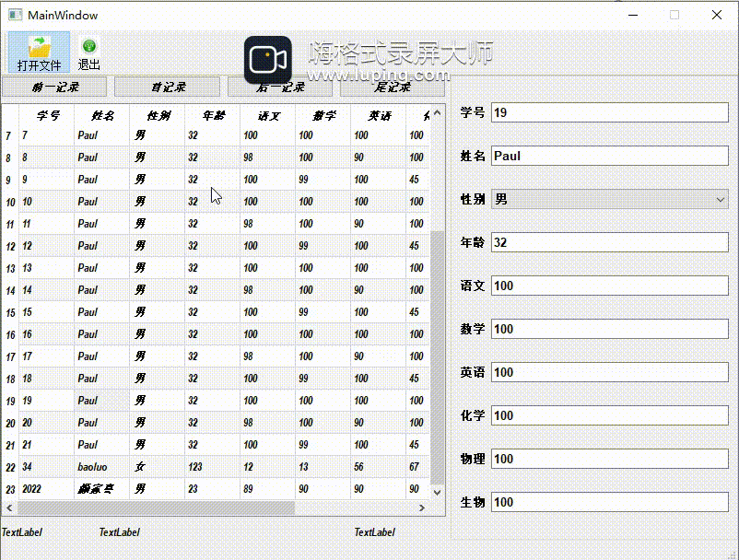Click the 首记录 first record button
This screenshot has width=739, height=560.
166,87
